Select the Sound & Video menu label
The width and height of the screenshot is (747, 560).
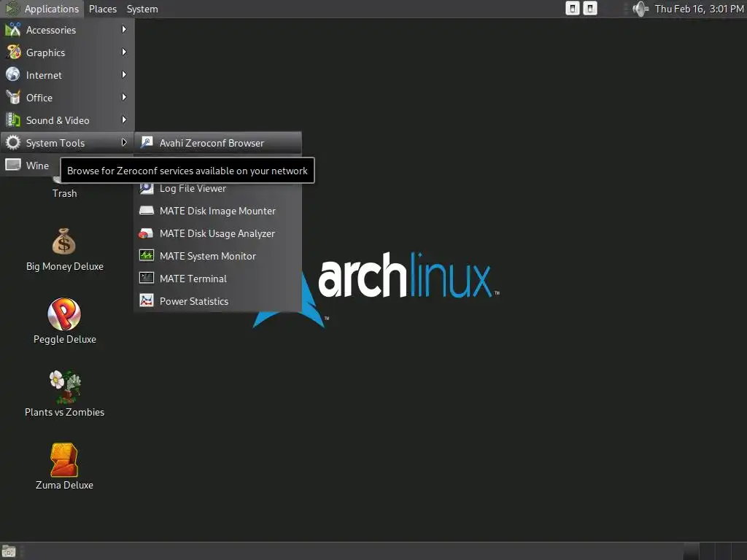[58, 120]
